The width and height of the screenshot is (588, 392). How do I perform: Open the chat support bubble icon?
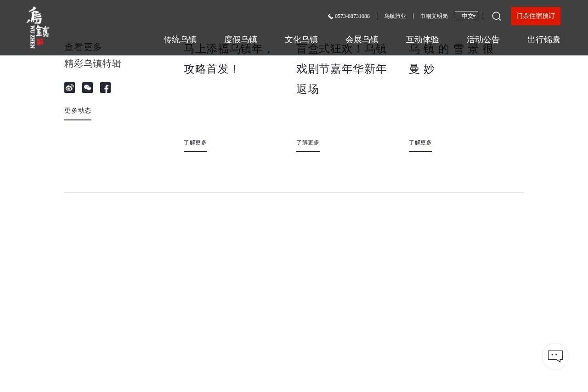click(555, 356)
